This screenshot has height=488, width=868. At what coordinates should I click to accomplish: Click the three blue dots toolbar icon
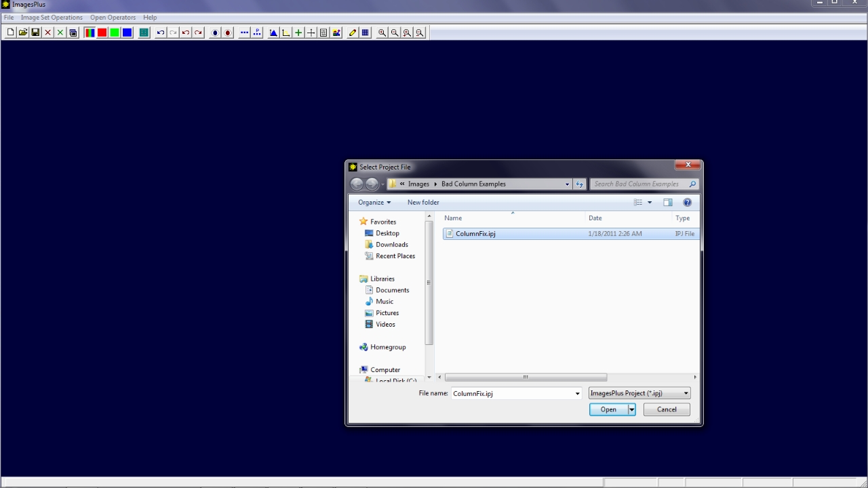[245, 33]
